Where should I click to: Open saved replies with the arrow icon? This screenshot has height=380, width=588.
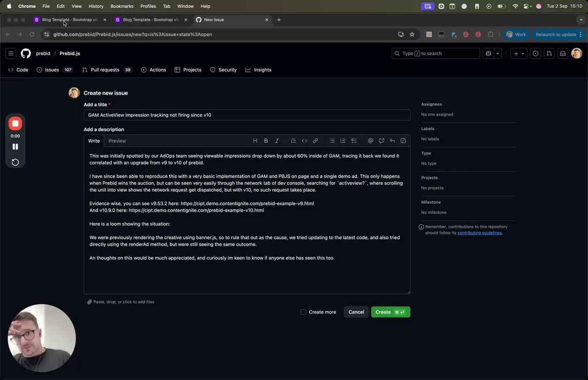coord(392,141)
